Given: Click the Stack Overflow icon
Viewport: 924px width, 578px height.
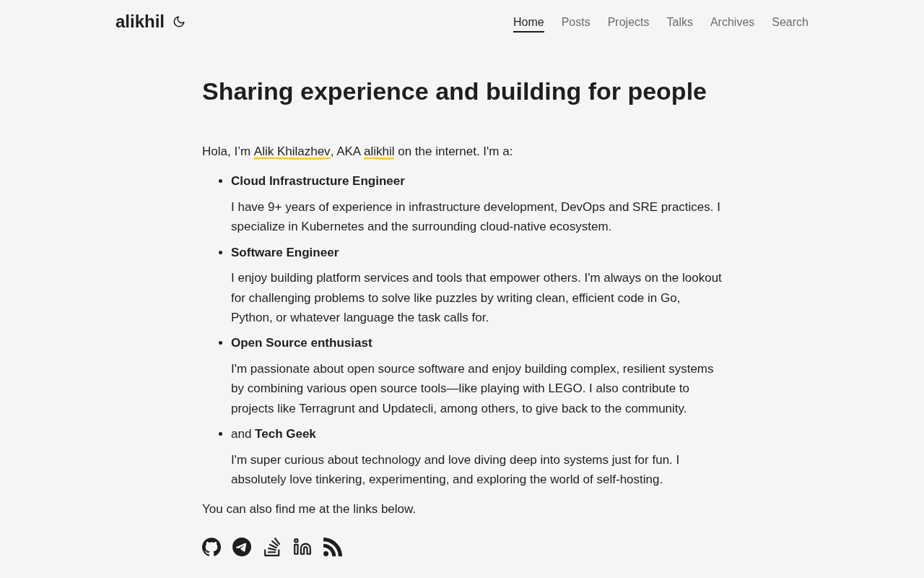Looking at the screenshot, I should pyautogui.click(x=272, y=547).
